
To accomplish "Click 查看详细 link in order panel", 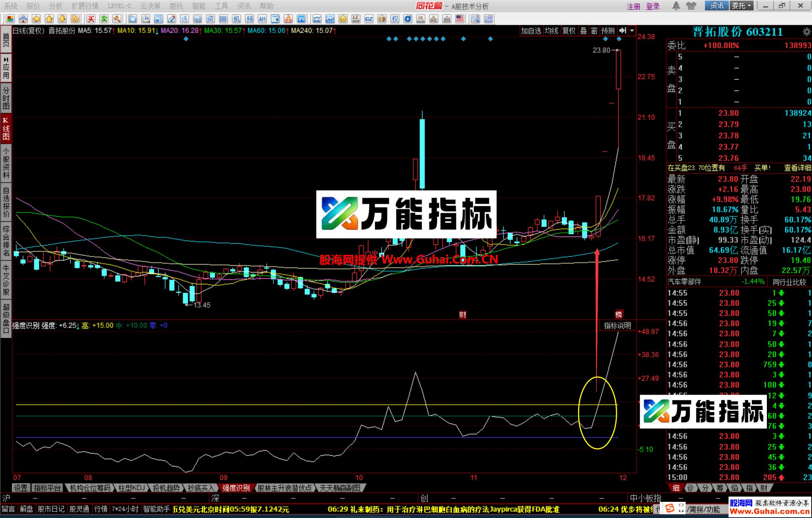I will [x=797, y=168].
